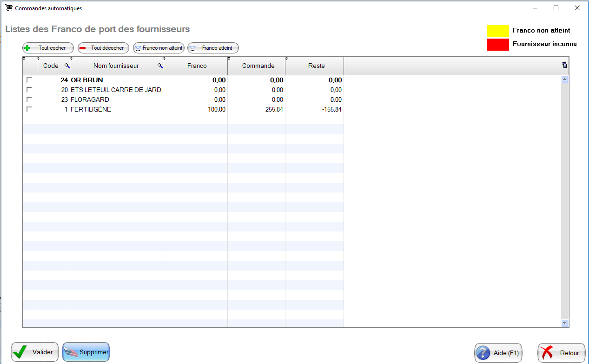Check the FLORAGARD supplier row checkbox

point(29,99)
